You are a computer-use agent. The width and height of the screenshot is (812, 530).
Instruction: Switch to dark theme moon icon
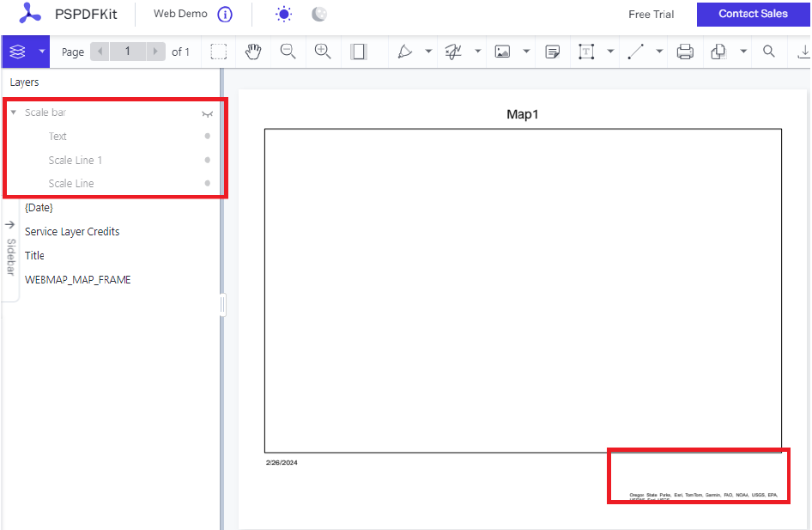coord(319,14)
